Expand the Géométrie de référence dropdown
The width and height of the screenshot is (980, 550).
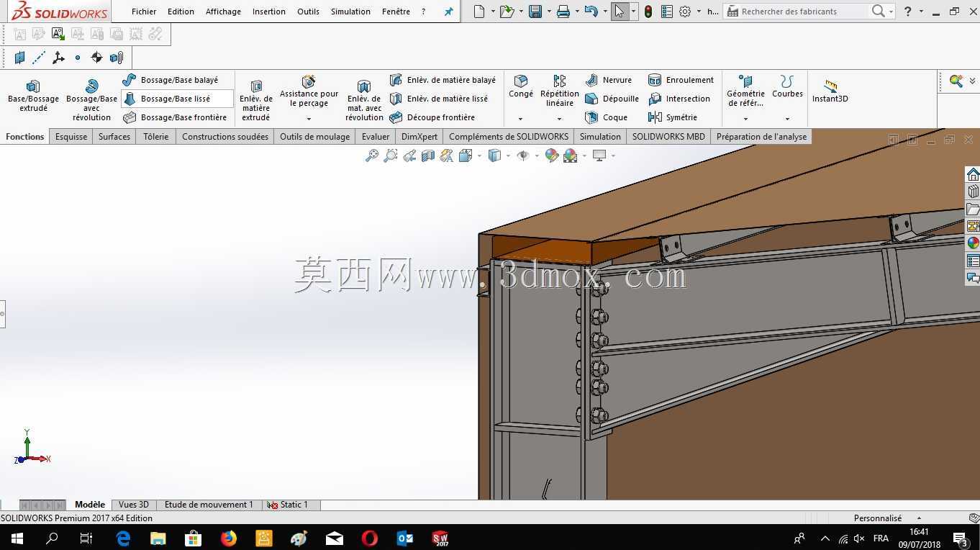(x=745, y=119)
